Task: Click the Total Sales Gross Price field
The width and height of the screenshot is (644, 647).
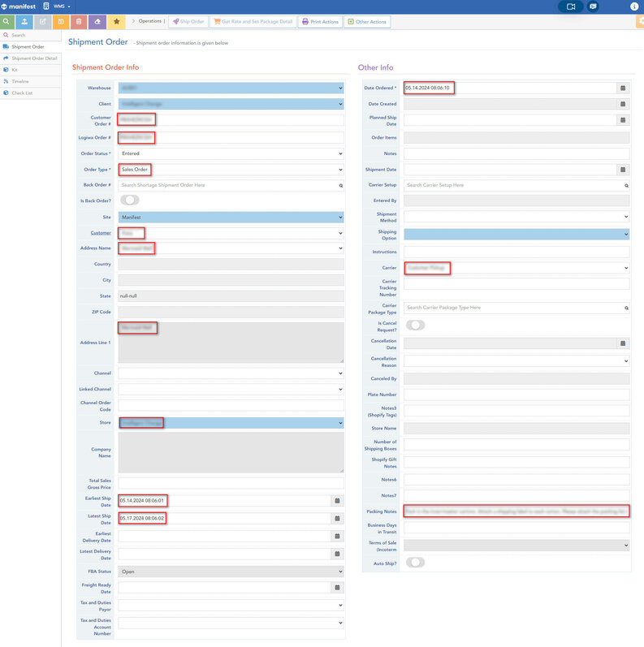Action: pyautogui.click(x=231, y=483)
